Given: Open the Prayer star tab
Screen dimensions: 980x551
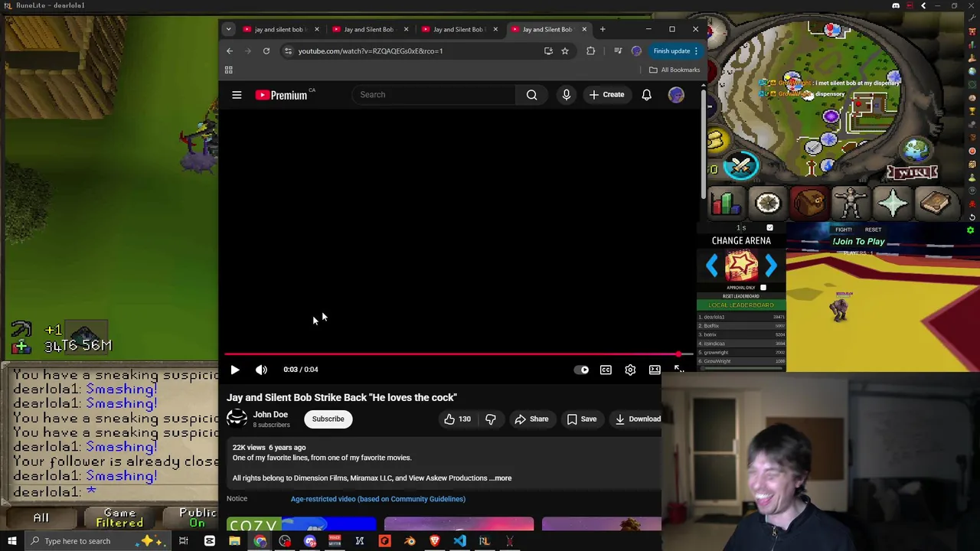Looking at the screenshot, I should coord(893,204).
